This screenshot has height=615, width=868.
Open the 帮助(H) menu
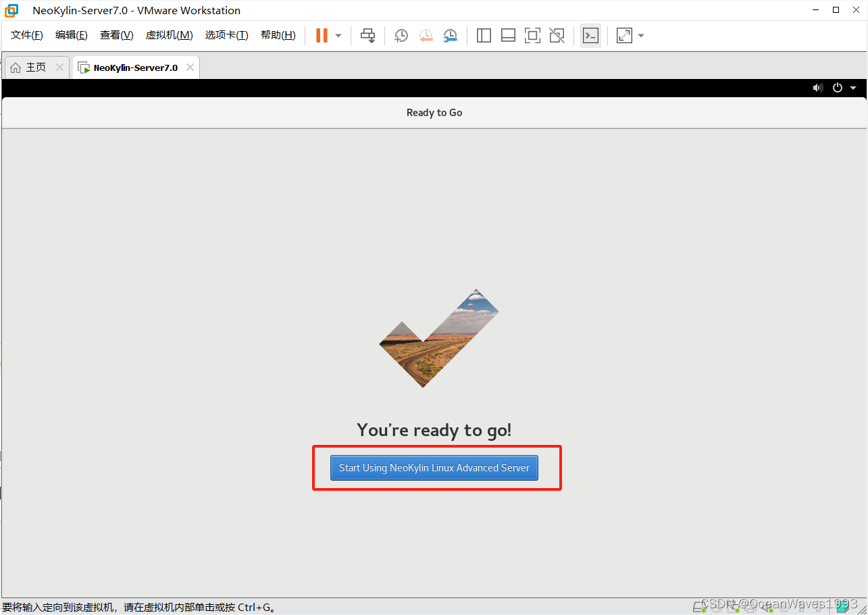(278, 35)
